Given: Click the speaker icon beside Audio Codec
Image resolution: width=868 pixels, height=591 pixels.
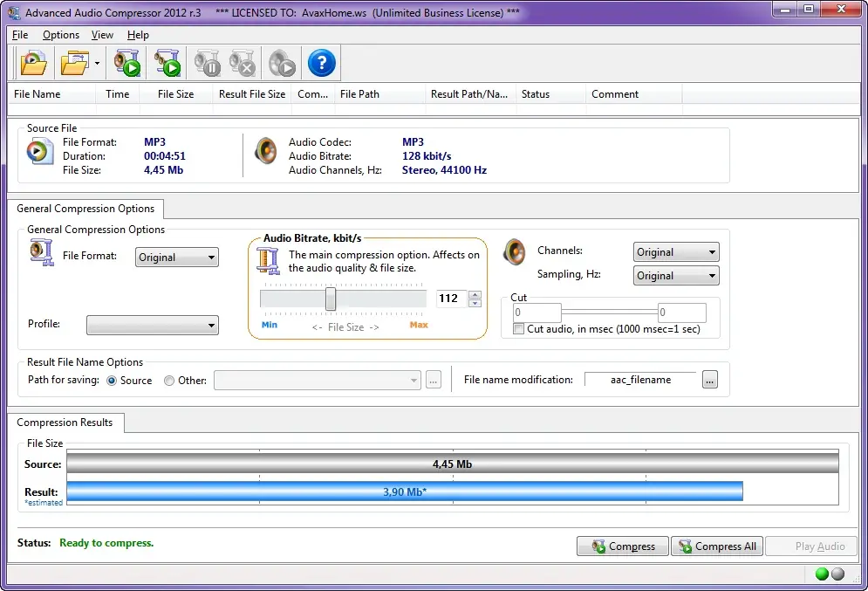Looking at the screenshot, I should point(266,151).
